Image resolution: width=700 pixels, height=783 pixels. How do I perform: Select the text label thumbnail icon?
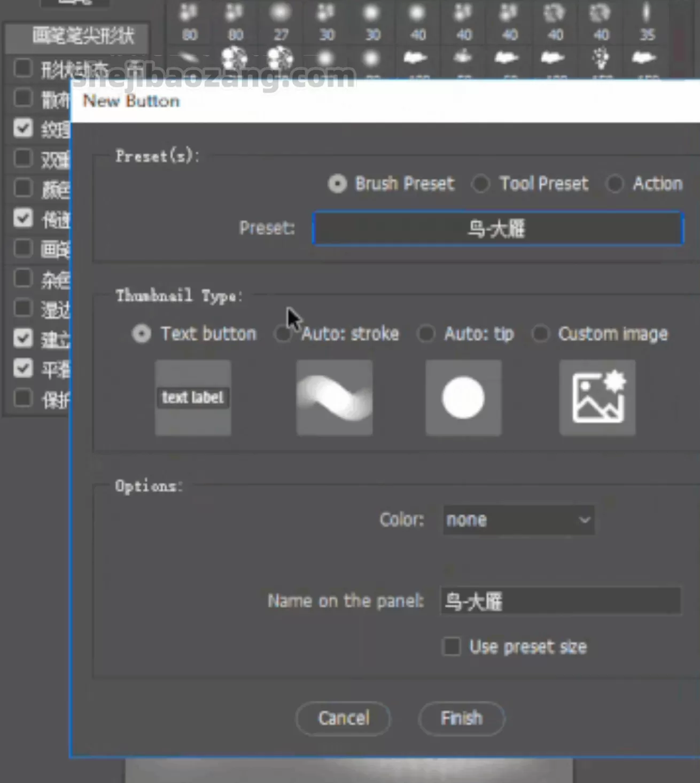point(193,397)
